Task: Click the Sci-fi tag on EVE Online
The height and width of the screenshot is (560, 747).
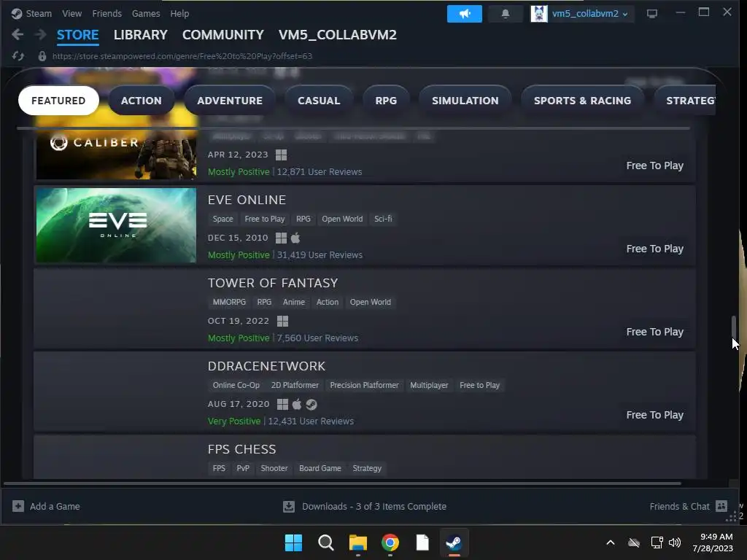Action: pos(383,219)
